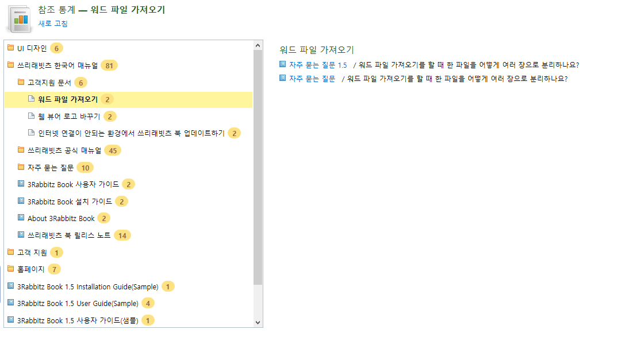
Task: Click the book icon next to About 3Rabbitz Book
Action: coord(21,218)
